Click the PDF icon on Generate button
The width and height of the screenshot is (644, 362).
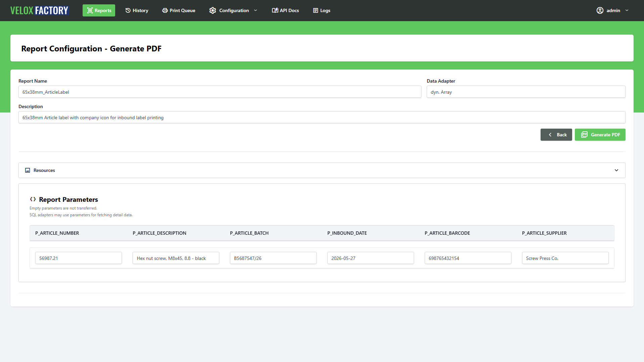coord(584,135)
